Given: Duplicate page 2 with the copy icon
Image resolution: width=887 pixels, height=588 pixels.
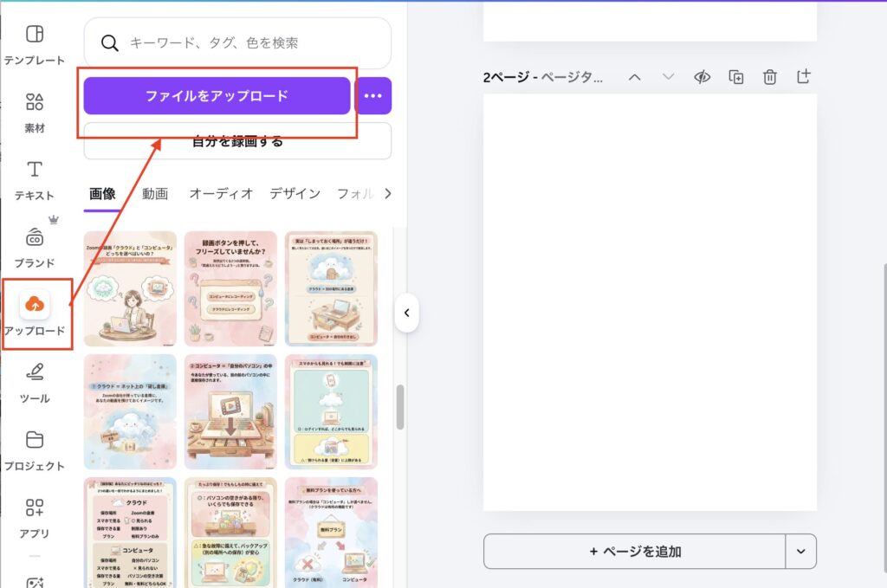Looking at the screenshot, I should click(735, 77).
